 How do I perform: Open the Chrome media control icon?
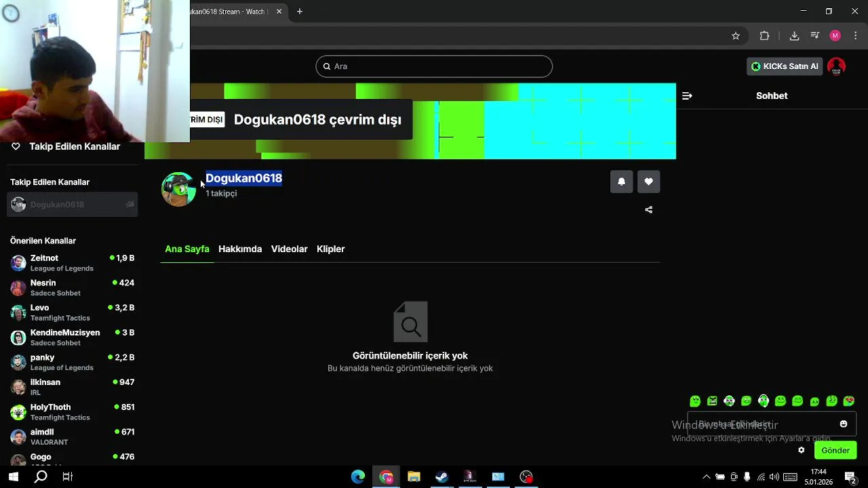[815, 36]
